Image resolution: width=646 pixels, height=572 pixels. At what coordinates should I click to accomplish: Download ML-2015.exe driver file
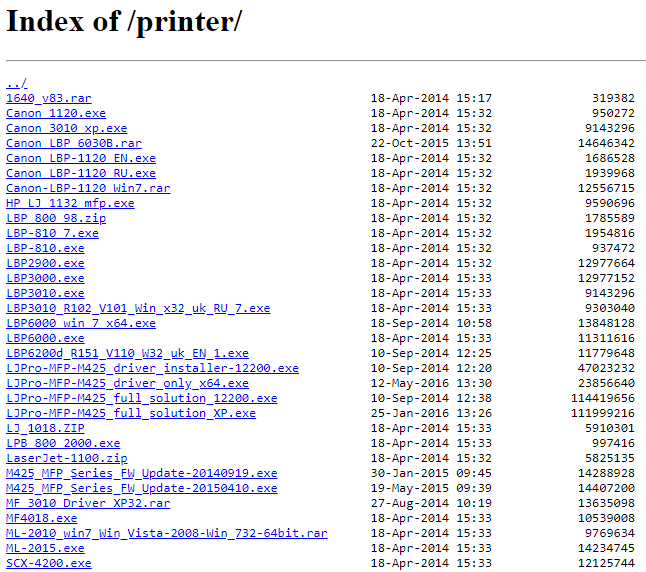[x=45, y=548]
